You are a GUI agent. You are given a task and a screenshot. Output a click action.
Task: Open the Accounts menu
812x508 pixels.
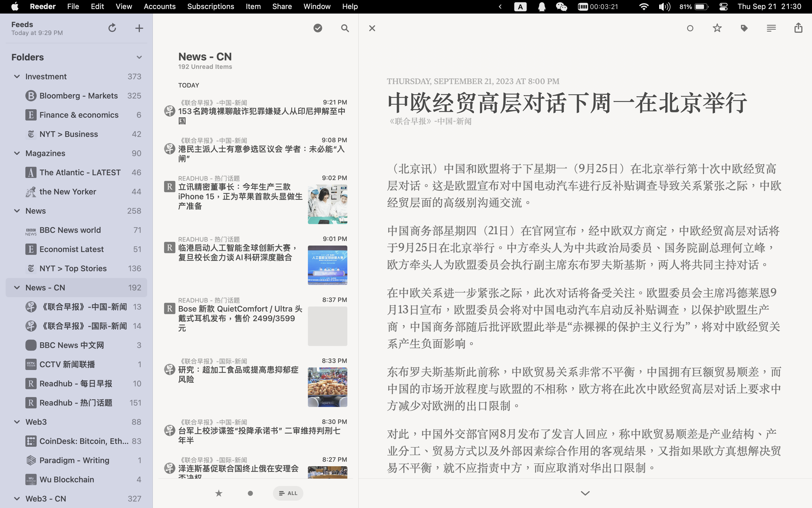point(159,6)
